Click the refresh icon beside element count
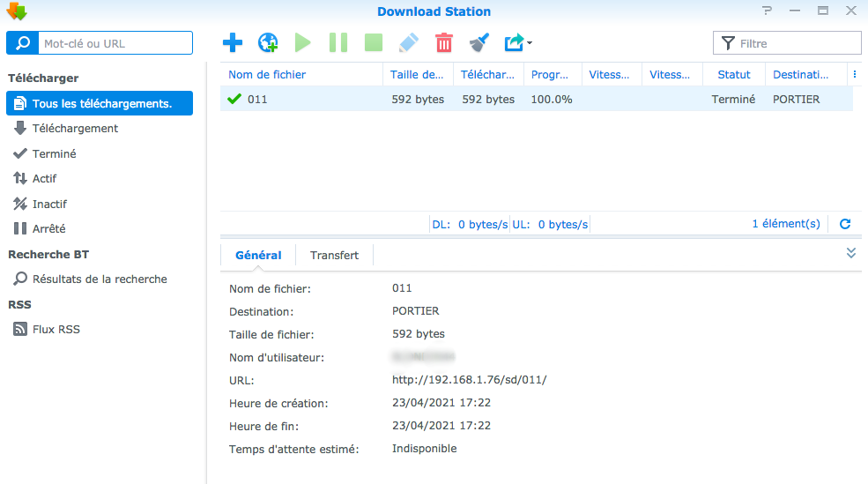868x484 pixels. pos(845,224)
